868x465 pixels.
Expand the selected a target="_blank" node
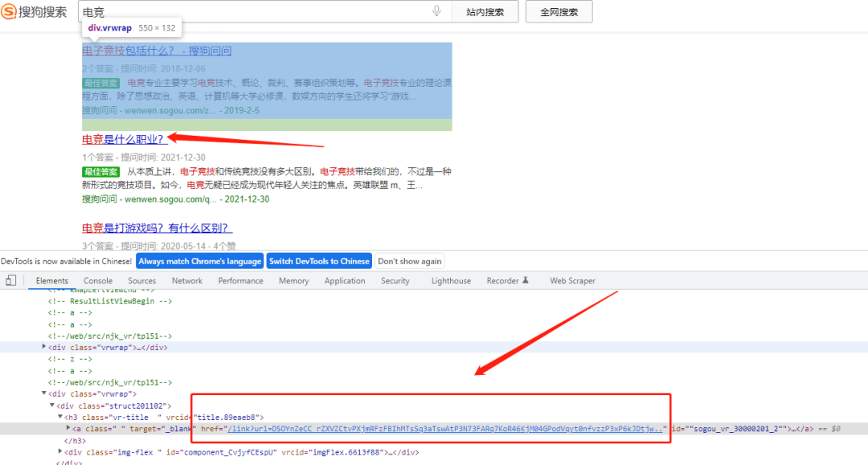tap(68, 428)
